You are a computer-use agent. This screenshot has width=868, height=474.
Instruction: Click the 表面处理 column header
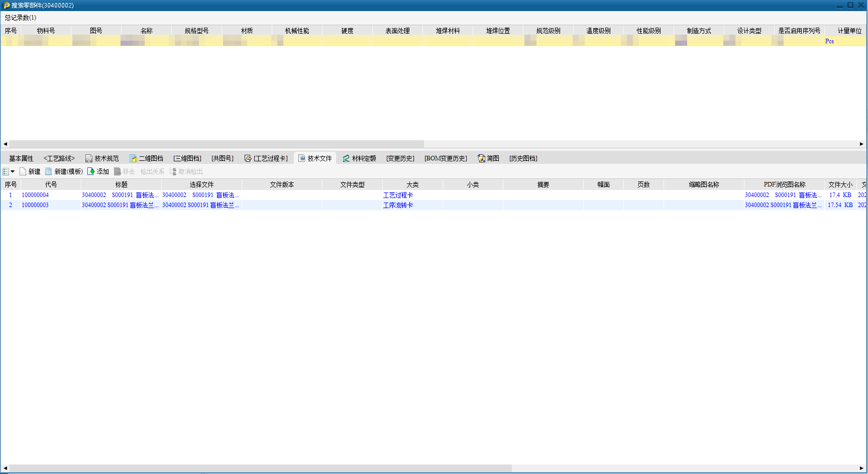click(x=397, y=31)
